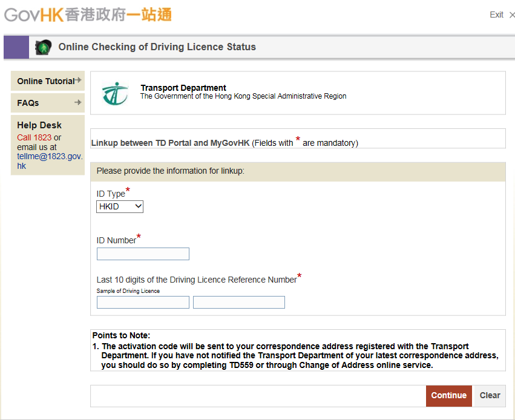
Task: Click the GovHK logo
Action: coord(88,15)
